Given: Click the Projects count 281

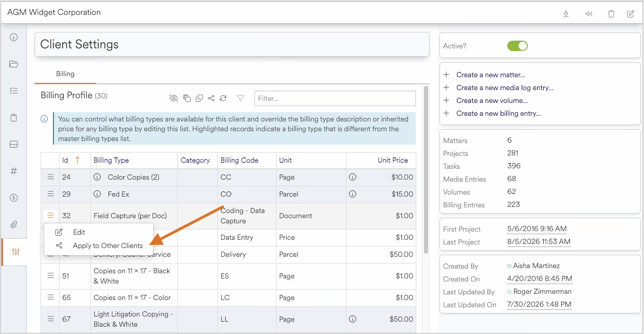Looking at the screenshot, I should pos(512,153).
